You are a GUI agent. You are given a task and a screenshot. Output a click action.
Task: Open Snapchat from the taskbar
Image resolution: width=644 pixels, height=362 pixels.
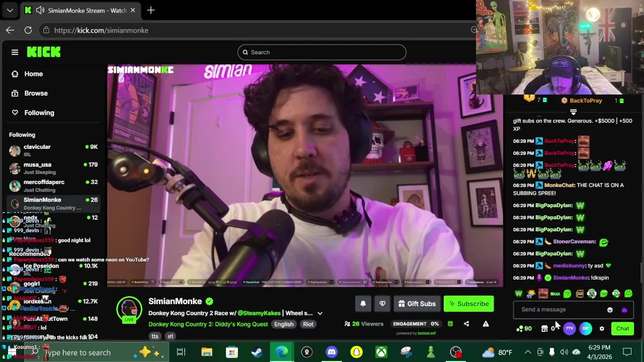pyautogui.click(x=356, y=352)
